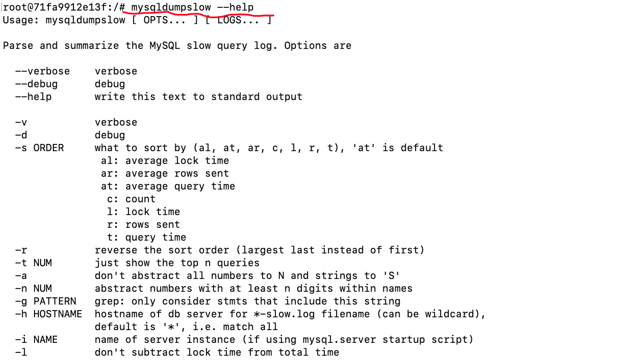This screenshot has width=631, height=364.
Task: Click the 'ar: average rows sent' line
Action: [x=165, y=173]
